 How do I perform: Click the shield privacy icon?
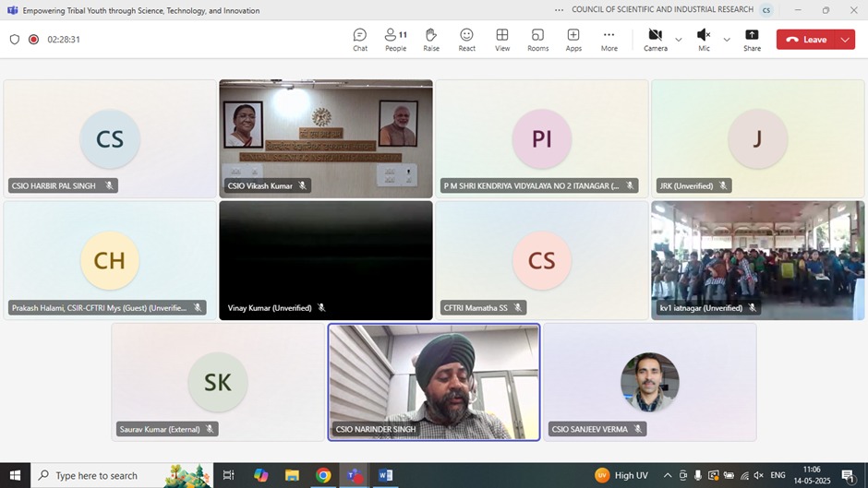(x=15, y=40)
